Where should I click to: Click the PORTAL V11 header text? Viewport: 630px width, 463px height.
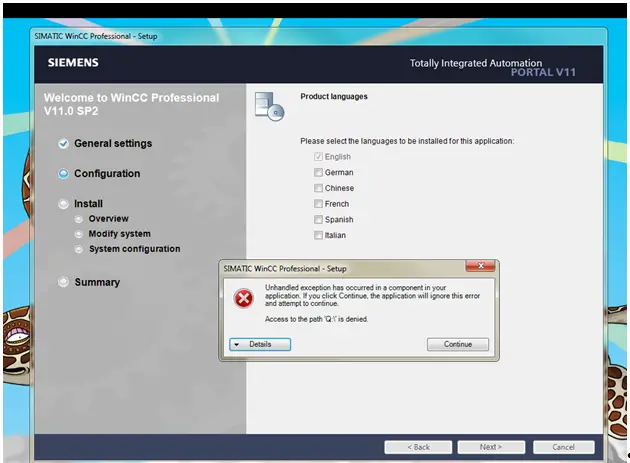tap(543, 72)
